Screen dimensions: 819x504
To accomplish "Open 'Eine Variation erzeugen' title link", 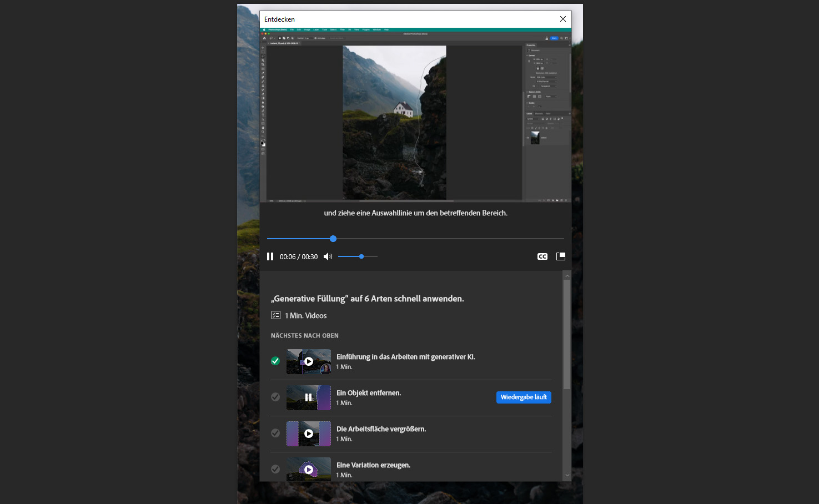I will point(373,465).
